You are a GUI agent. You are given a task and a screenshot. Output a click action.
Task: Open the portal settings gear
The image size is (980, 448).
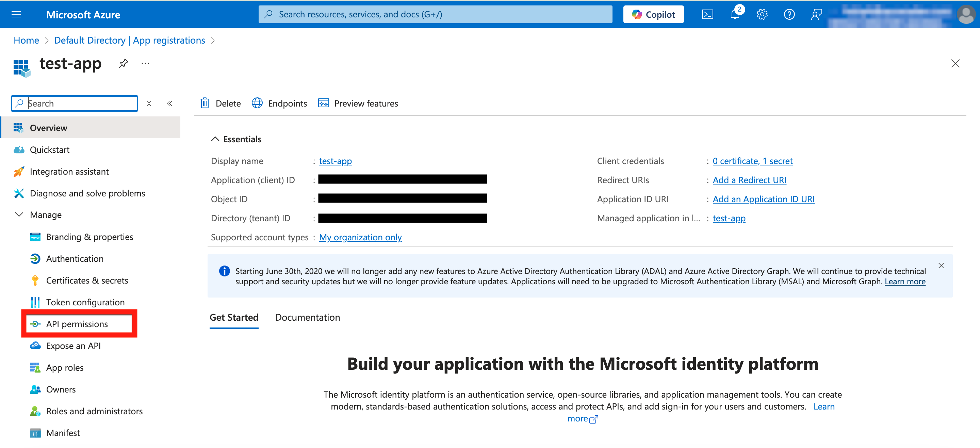pyautogui.click(x=762, y=14)
